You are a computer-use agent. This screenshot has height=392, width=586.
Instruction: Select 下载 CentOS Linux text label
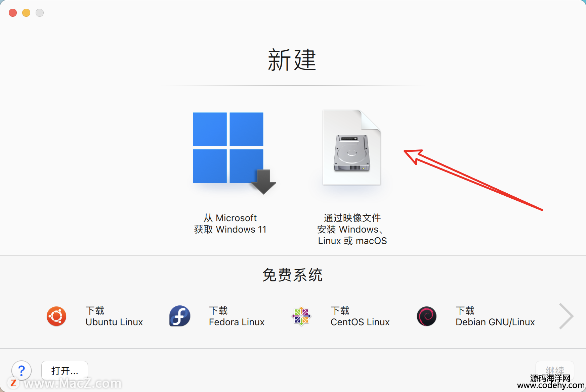pos(360,316)
